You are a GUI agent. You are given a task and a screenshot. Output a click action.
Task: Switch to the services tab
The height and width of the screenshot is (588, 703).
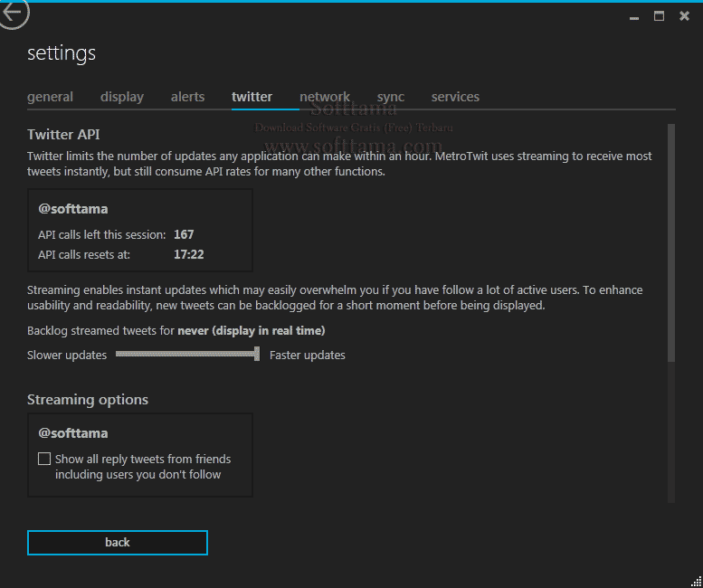455,97
